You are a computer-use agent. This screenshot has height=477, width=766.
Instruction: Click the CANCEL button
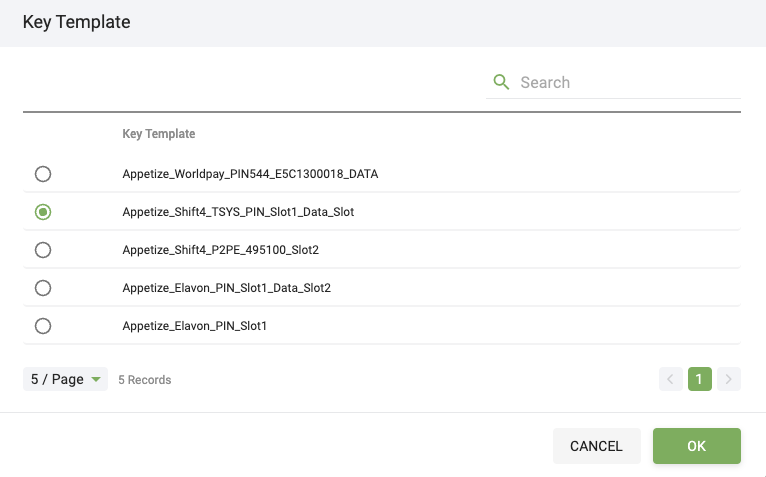coord(596,446)
